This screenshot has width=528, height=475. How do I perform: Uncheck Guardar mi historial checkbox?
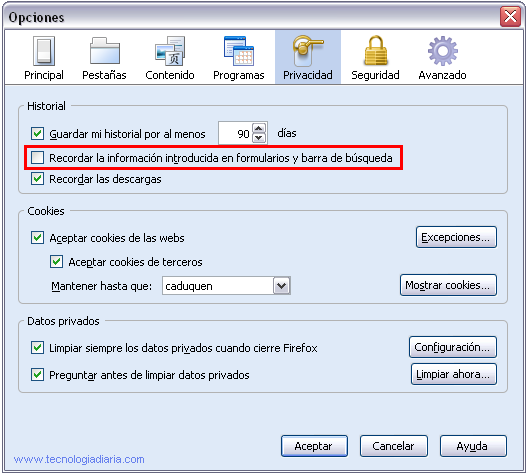click(37, 133)
